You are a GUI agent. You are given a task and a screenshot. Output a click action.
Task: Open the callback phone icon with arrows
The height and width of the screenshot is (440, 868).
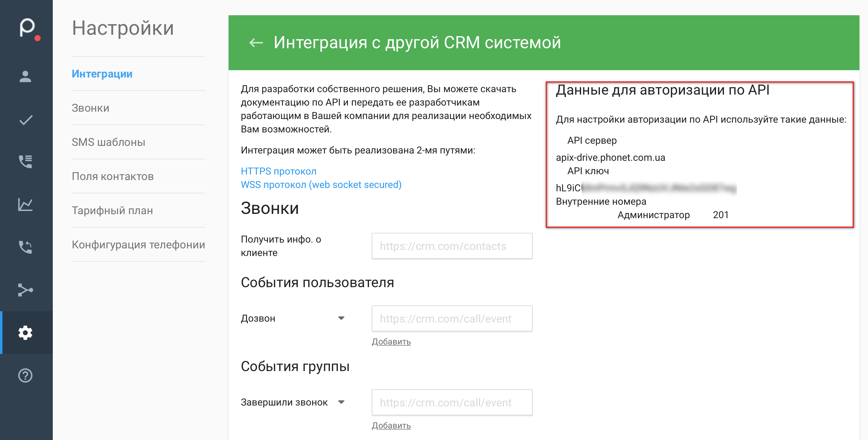[x=25, y=247]
